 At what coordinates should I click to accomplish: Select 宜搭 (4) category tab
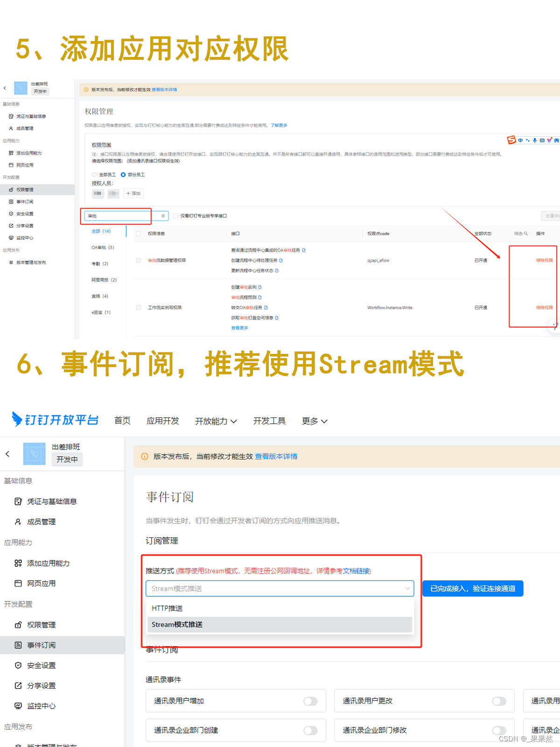[x=100, y=296]
